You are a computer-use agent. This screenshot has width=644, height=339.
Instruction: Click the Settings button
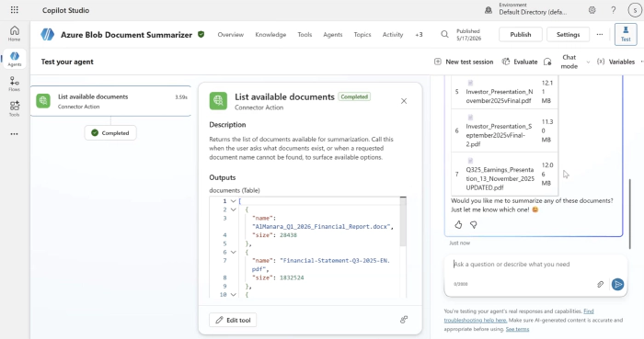568,34
